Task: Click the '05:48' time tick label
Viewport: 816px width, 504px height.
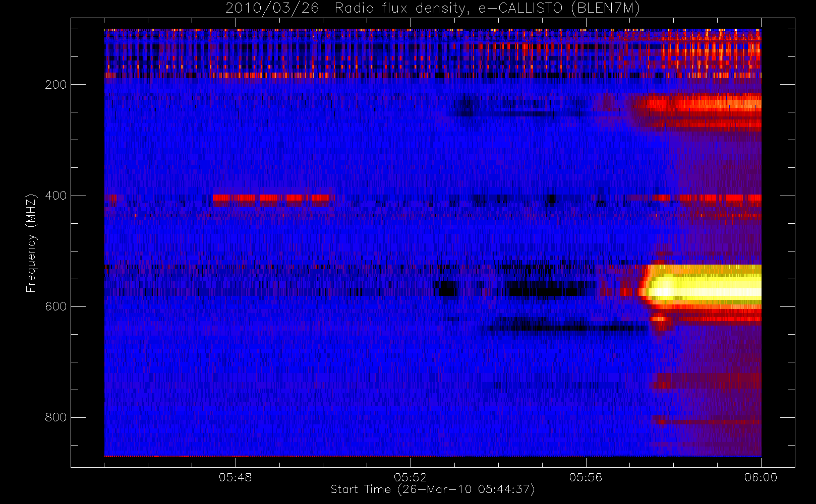Action: click(x=235, y=477)
